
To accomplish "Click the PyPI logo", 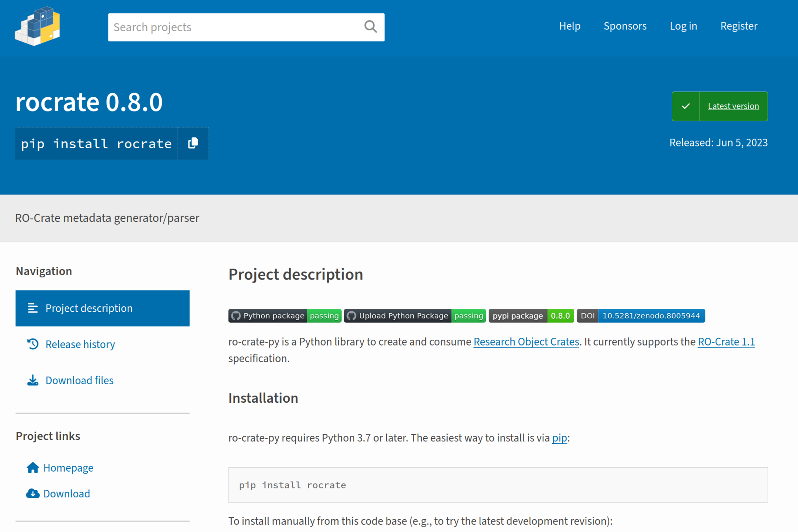I will pyautogui.click(x=37, y=26).
